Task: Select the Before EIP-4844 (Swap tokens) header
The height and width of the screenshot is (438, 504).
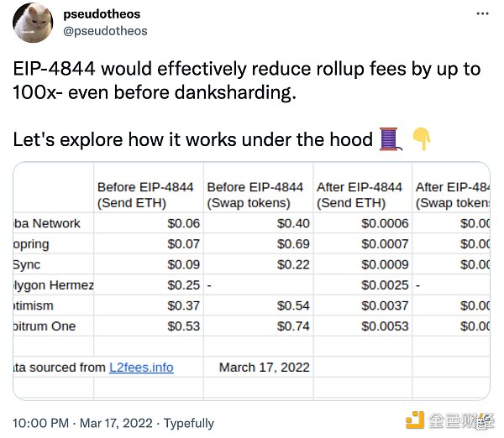Action: [x=255, y=195]
